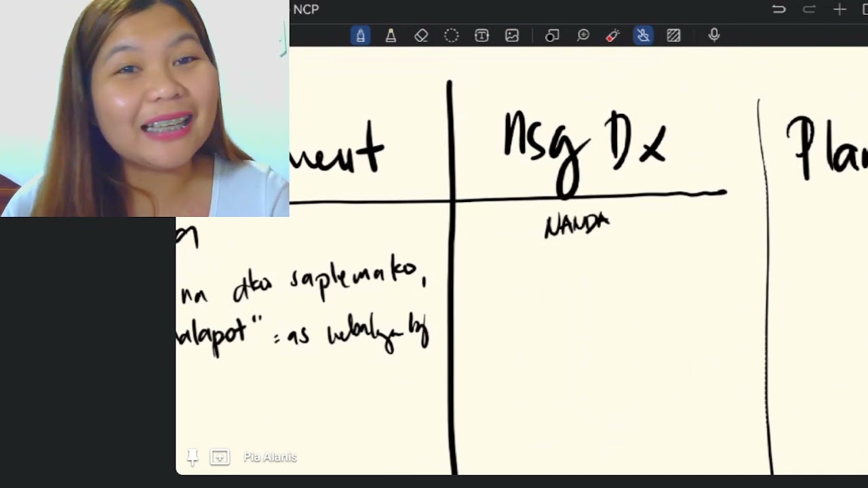This screenshot has height=488, width=868.
Task: Click the presenter webcam video thumbnail
Action: 144,108
